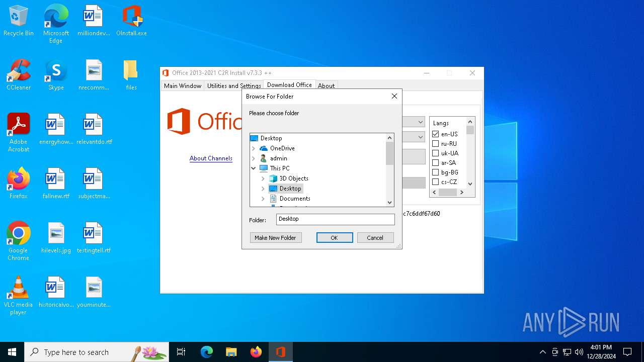Viewport: 644px width, 362px height.
Task: Select the CCleaner desktop shortcut
Action: (19, 75)
